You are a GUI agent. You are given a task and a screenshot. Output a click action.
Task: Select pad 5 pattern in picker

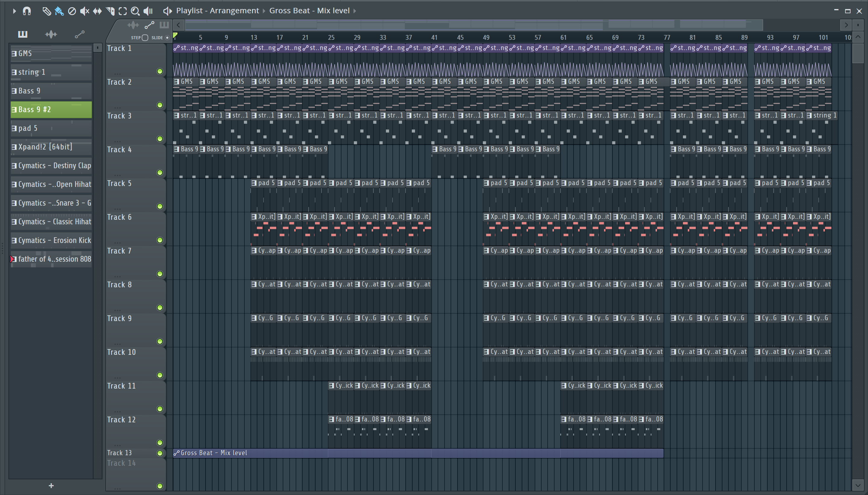click(51, 128)
